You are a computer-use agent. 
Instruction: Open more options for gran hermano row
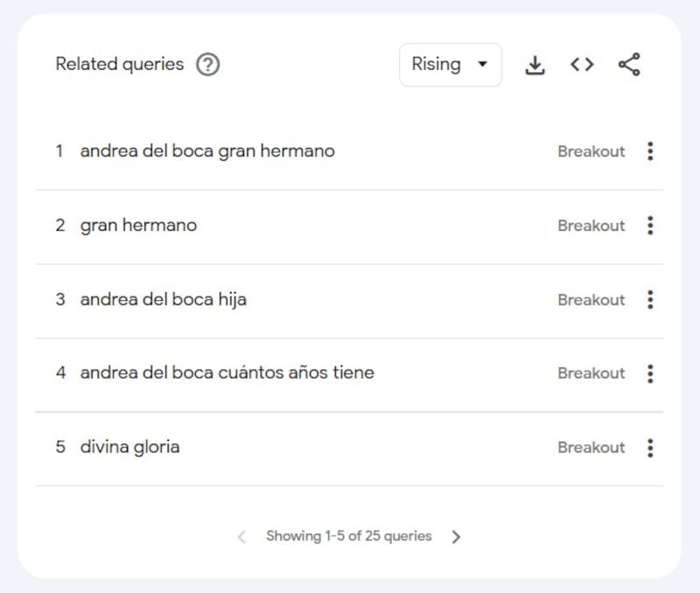pyautogui.click(x=650, y=226)
